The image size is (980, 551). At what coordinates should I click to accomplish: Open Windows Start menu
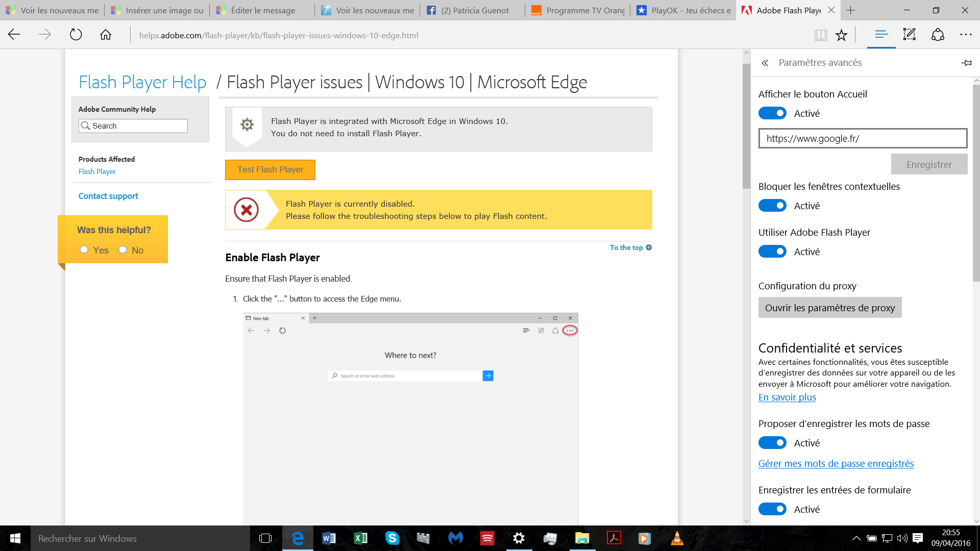(15, 538)
